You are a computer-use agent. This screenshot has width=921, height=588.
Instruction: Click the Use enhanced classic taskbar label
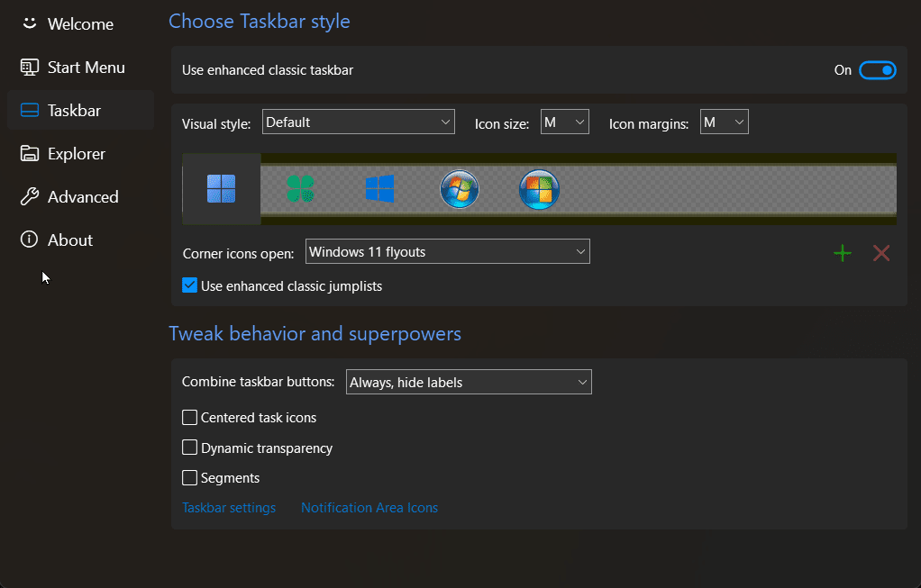pos(268,70)
